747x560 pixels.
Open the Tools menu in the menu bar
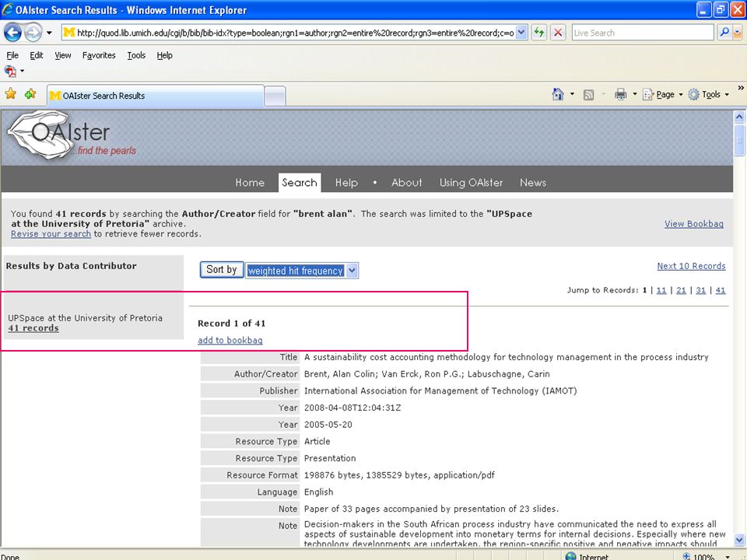point(136,55)
